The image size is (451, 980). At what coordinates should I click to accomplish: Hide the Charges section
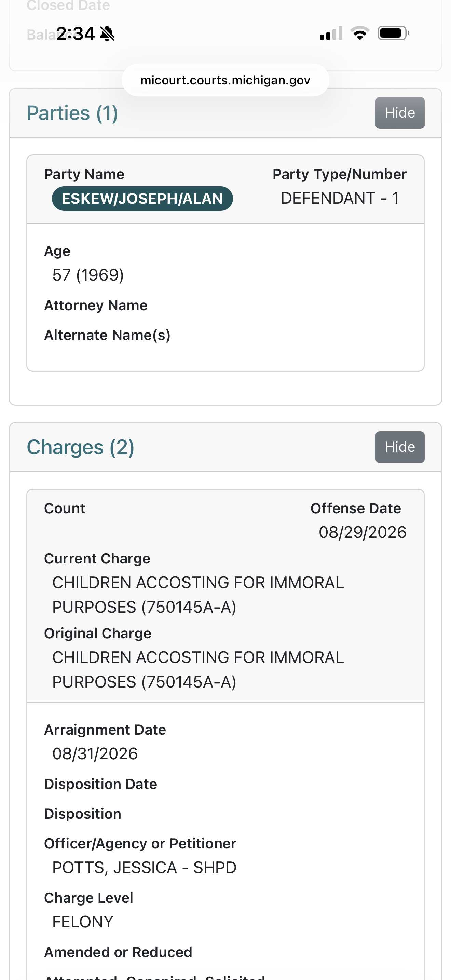[x=400, y=447]
